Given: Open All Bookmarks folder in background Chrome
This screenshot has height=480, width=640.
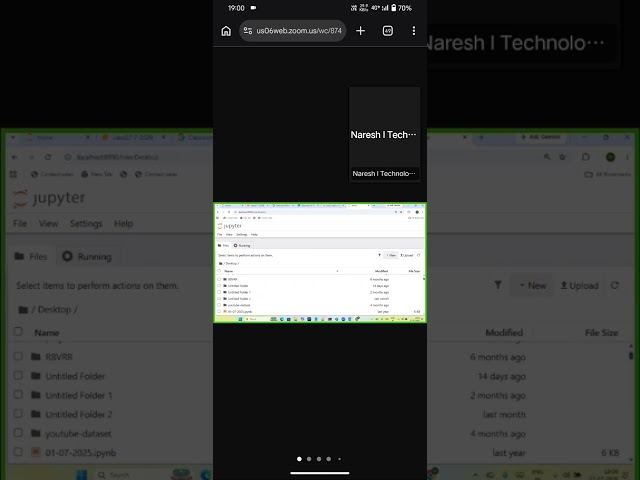Looking at the screenshot, I should 608,174.
